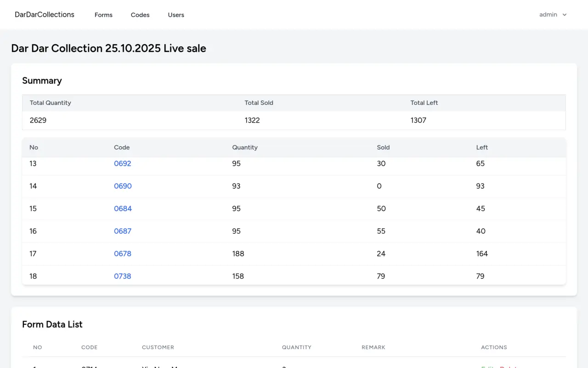This screenshot has height=368, width=588.
Task: Click the CUSTOMER column header
Action: (158, 347)
